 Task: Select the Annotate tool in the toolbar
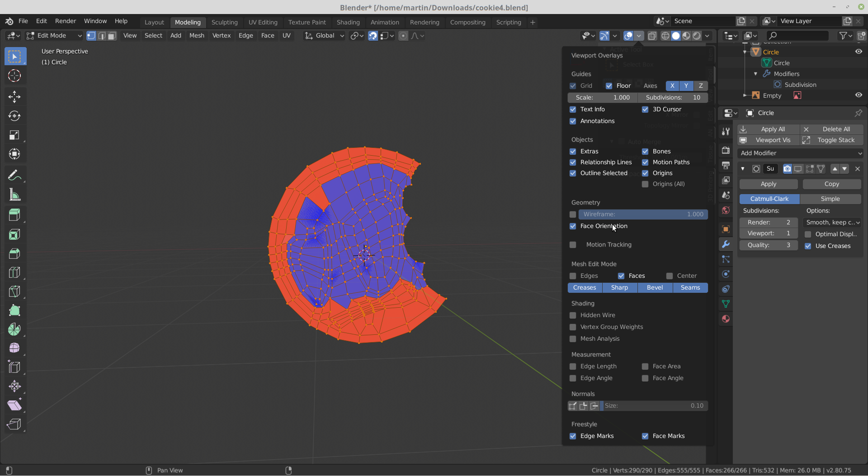point(15,175)
